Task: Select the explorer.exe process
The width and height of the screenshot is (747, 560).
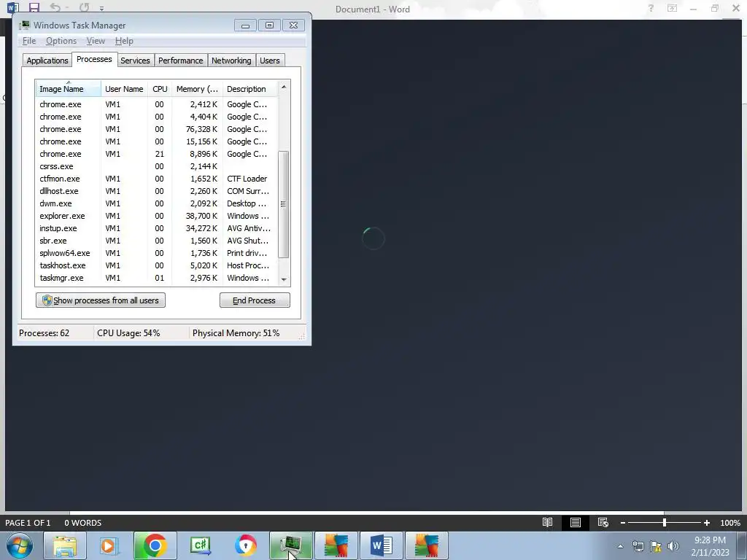Action: pyautogui.click(x=156, y=216)
